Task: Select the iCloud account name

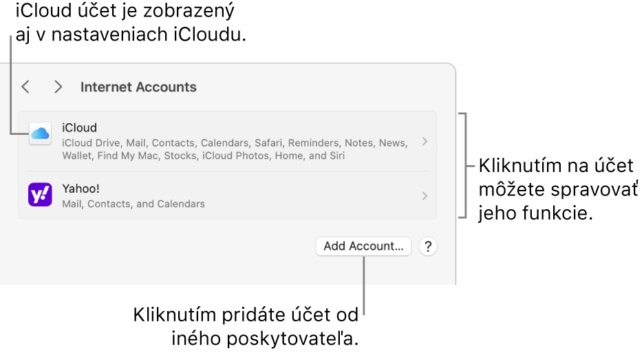Action: pos(79,127)
